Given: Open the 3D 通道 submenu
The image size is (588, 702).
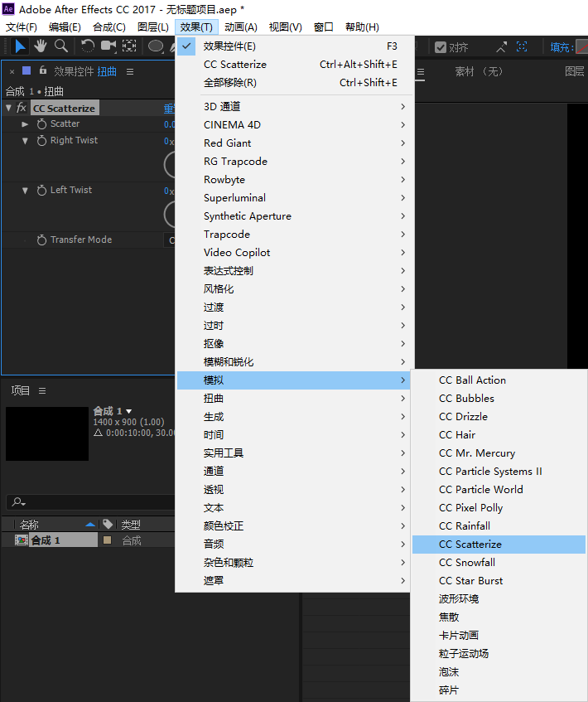Looking at the screenshot, I should [296, 107].
